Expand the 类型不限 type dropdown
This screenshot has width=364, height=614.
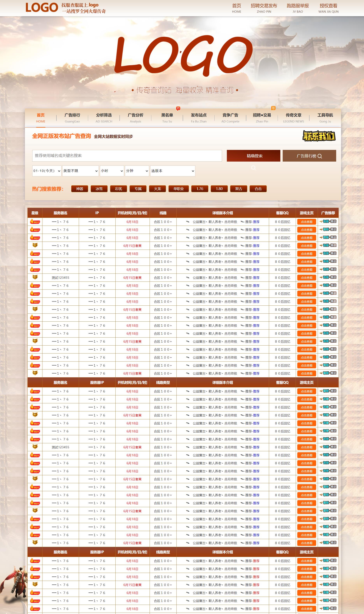point(80,171)
